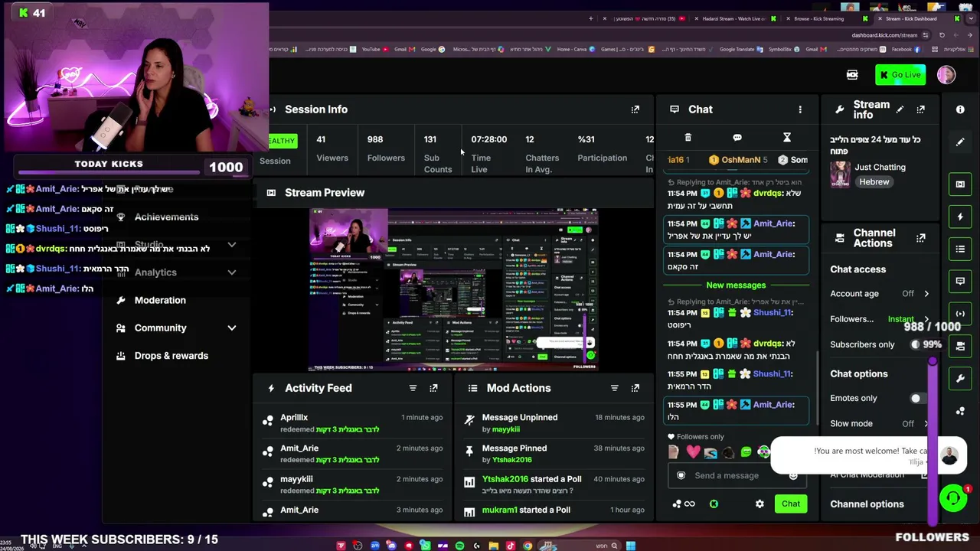
Task: Toggle Channel Actions widget in right sidebar
Action: [960, 346]
